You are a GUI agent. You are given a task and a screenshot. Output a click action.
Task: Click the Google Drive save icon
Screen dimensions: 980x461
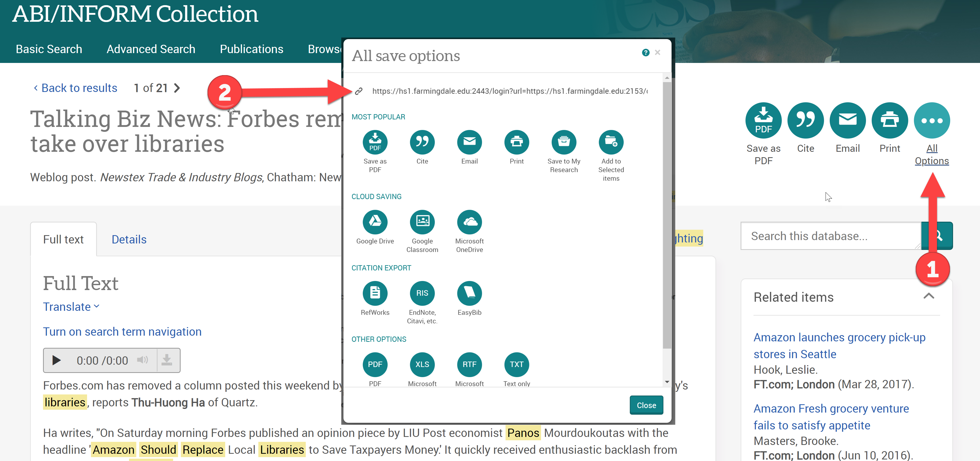click(x=375, y=222)
